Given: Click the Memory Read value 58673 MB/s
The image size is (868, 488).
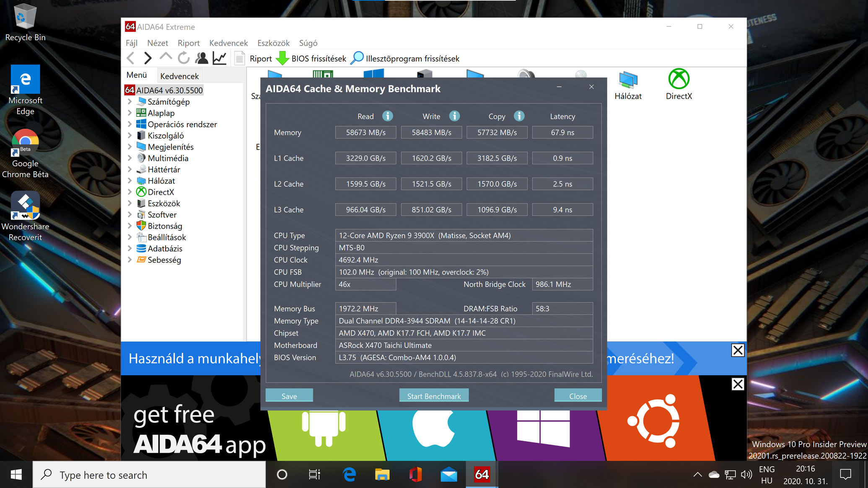Looking at the screenshot, I should coord(365,132).
